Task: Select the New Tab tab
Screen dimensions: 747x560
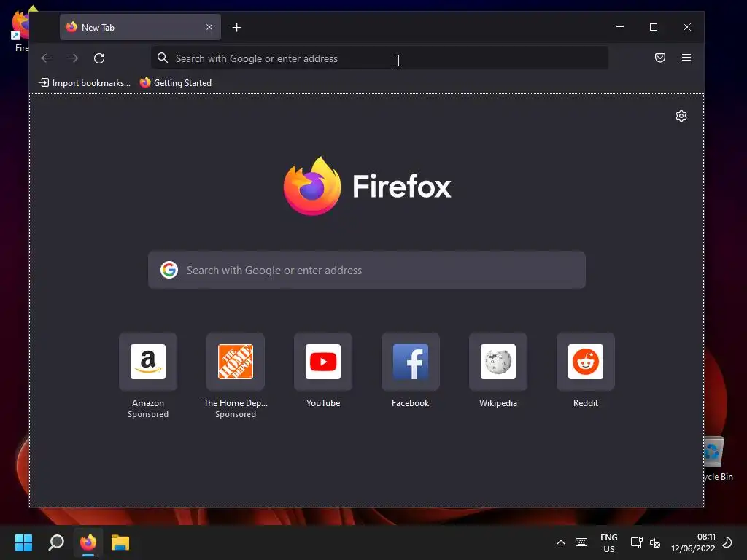Action: click(140, 27)
